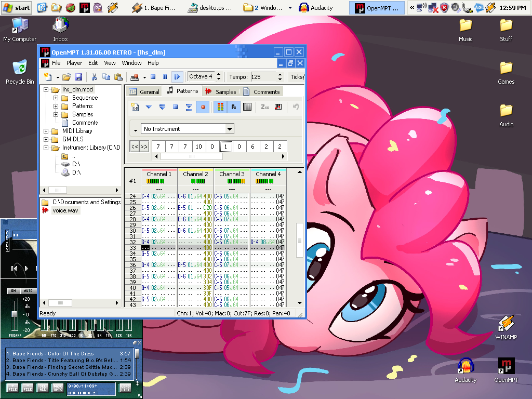Toggle the VU meters display button
The height and width of the screenshot is (399, 532).
[x=220, y=107]
